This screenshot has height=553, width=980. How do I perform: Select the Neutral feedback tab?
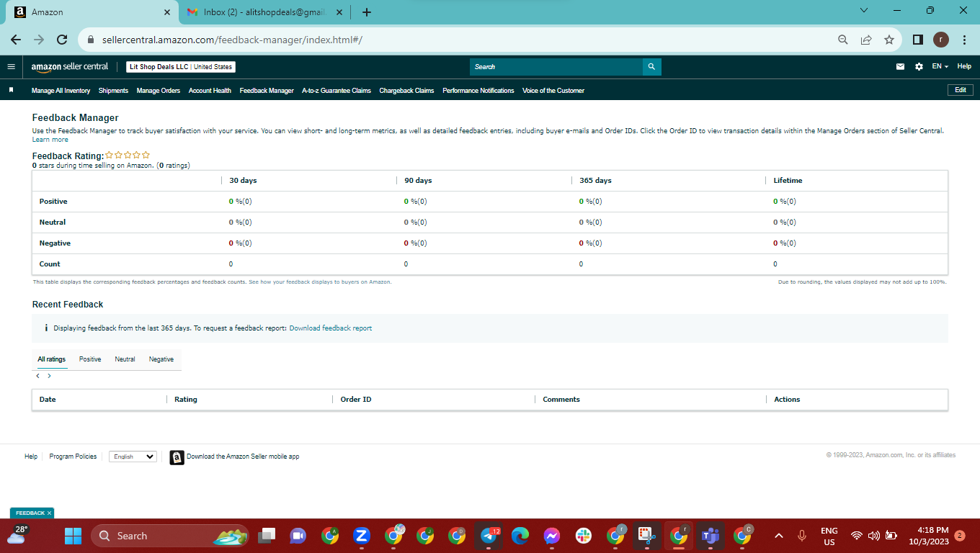[125, 359]
